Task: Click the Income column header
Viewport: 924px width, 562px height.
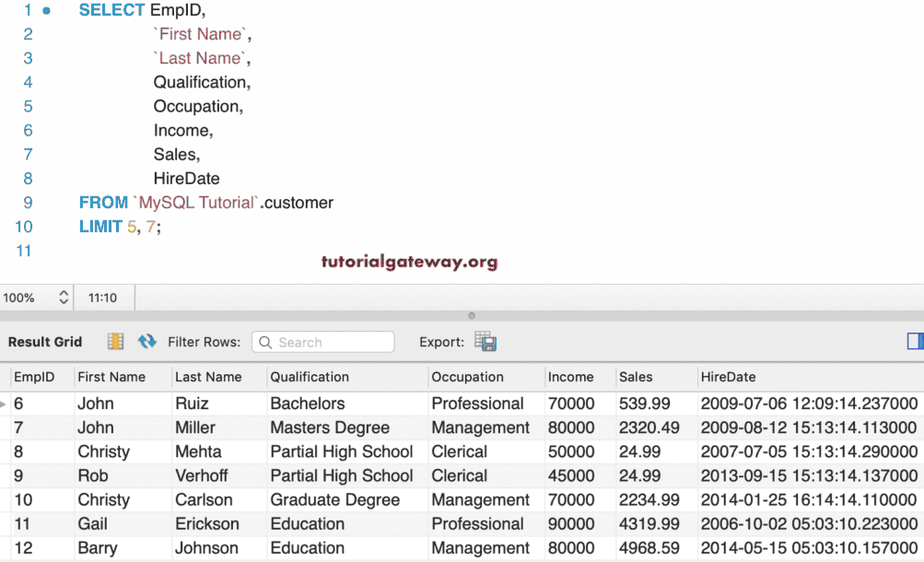Action: (x=570, y=377)
